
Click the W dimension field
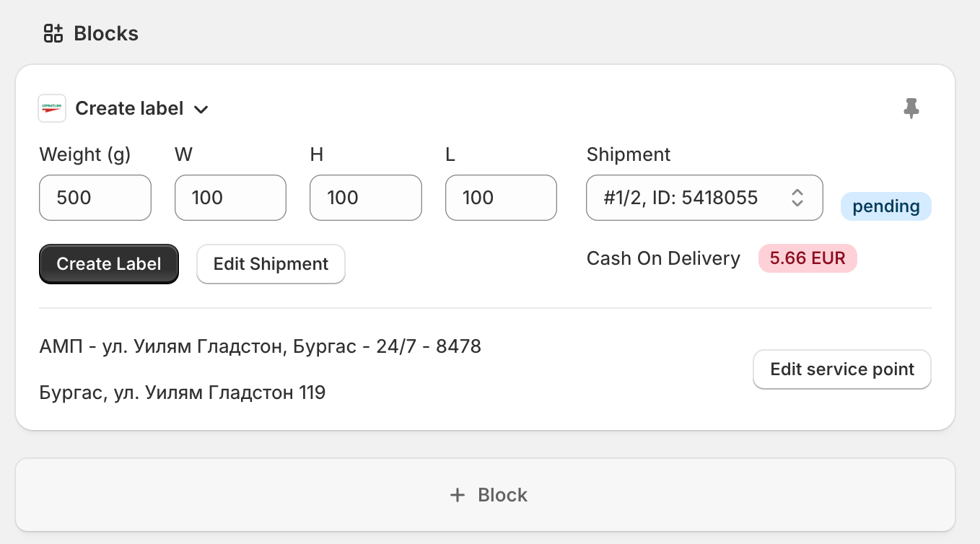(x=230, y=198)
